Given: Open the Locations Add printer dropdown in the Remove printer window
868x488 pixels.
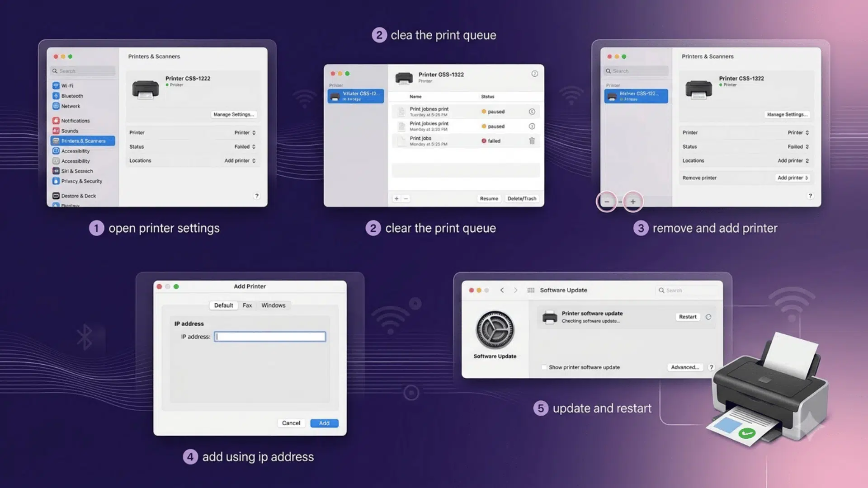Looking at the screenshot, I should point(793,160).
